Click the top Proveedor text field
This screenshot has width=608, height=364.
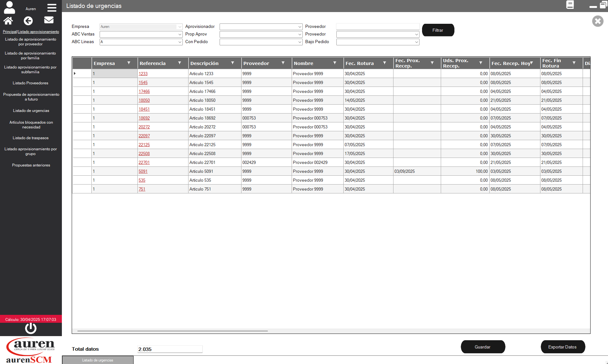tap(378, 27)
